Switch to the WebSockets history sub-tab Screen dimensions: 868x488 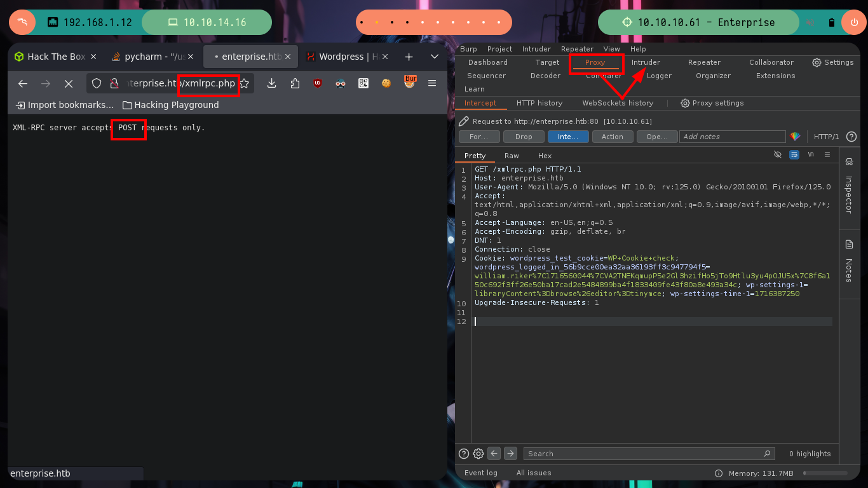pyautogui.click(x=618, y=103)
